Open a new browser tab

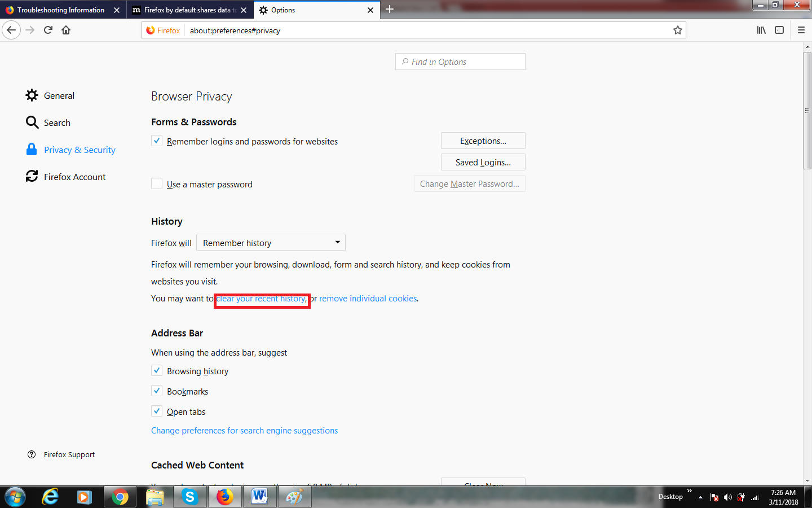tap(390, 10)
